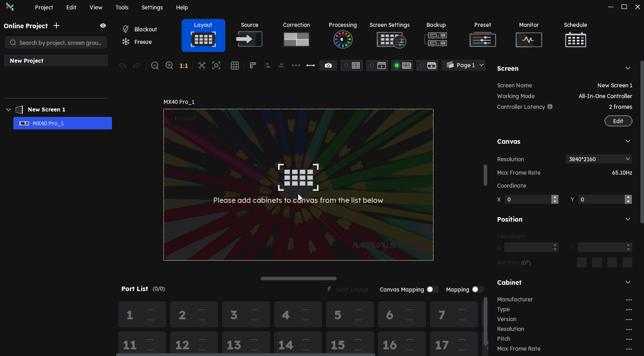The height and width of the screenshot is (356, 644).
Task: Click the Edit button in Screen panel
Action: coord(618,121)
